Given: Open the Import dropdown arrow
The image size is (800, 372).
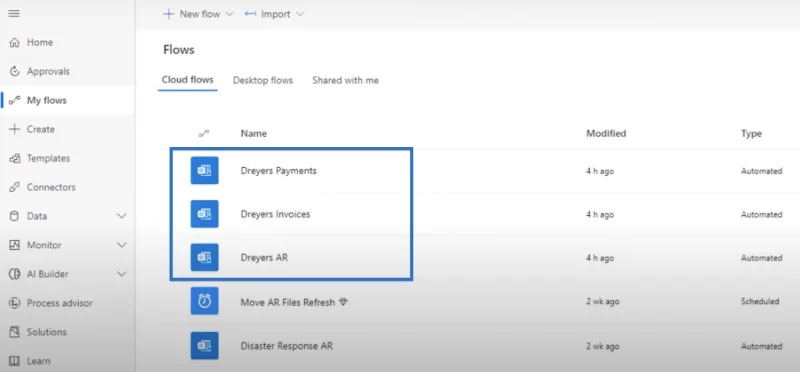Looking at the screenshot, I should (299, 14).
